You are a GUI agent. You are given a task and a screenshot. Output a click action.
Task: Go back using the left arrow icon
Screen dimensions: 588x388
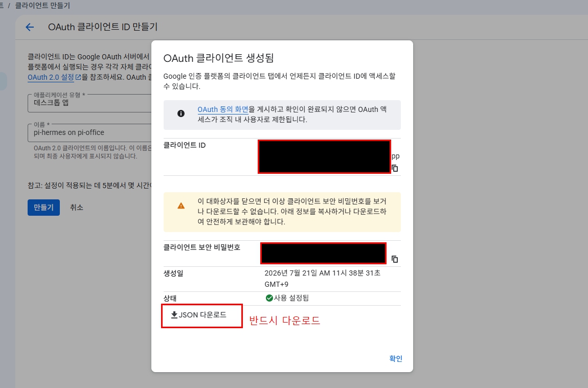[x=30, y=27]
